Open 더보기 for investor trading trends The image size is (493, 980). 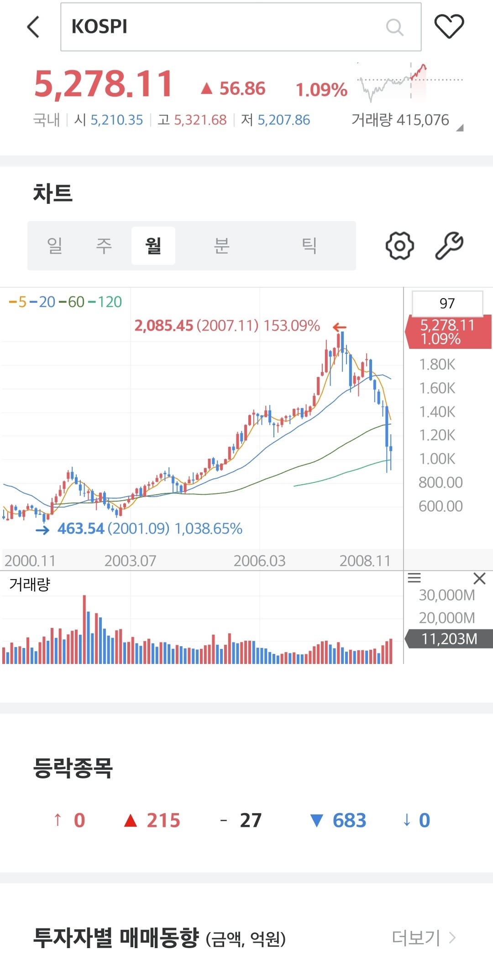[x=424, y=938]
